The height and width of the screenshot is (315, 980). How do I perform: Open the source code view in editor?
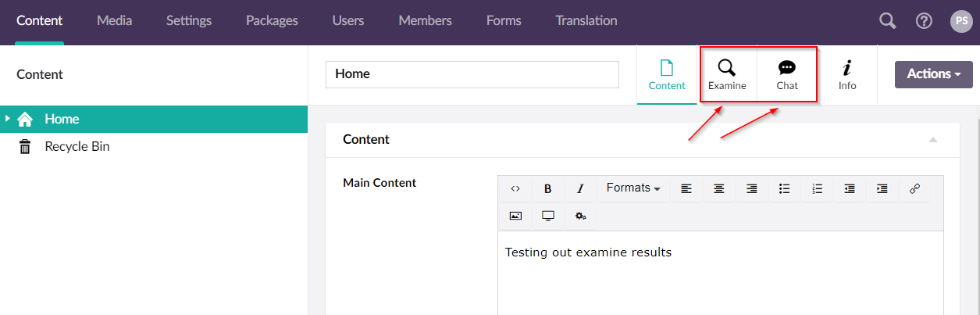pyautogui.click(x=515, y=188)
